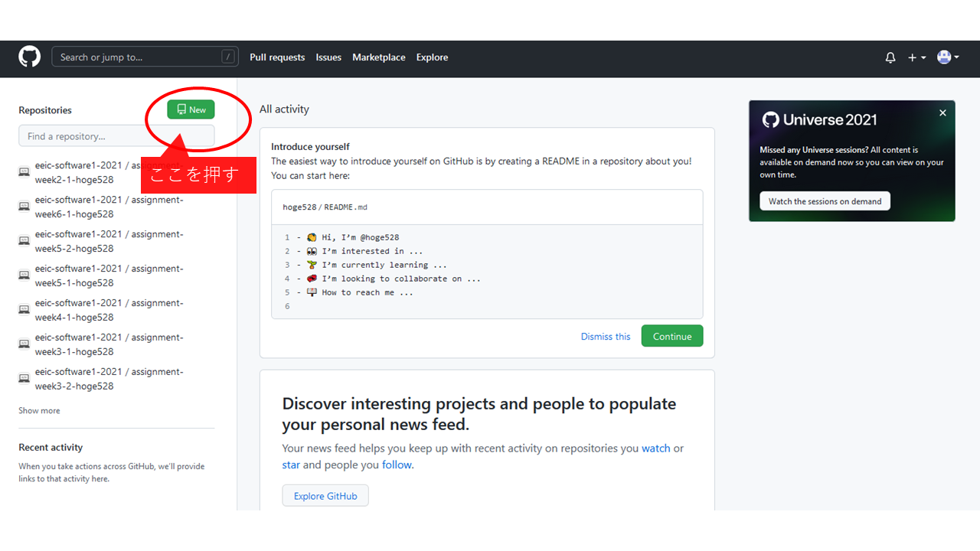The width and height of the screenshot is (980, 551).
Task: Click the green New repository button
Action: point(191,109)
